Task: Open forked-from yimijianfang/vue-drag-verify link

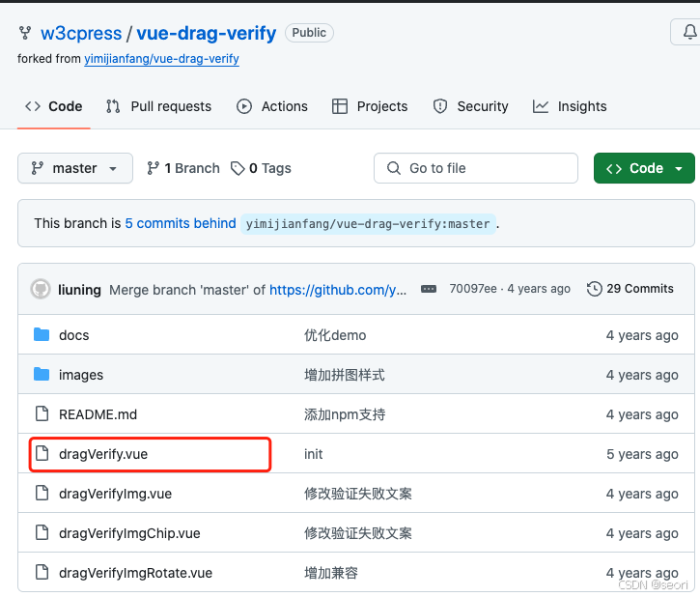Action: (161, 59)
